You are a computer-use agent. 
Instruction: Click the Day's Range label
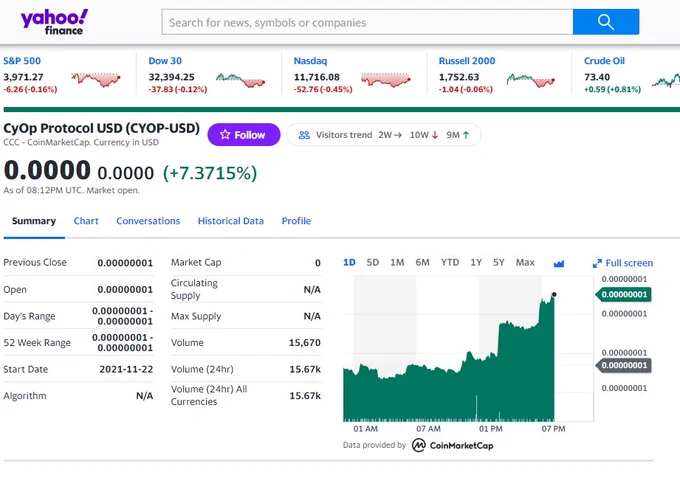coord(29,316)
